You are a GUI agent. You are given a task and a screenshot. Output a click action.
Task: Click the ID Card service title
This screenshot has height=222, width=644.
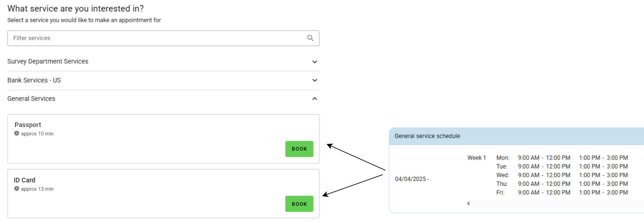coord(24,180)
